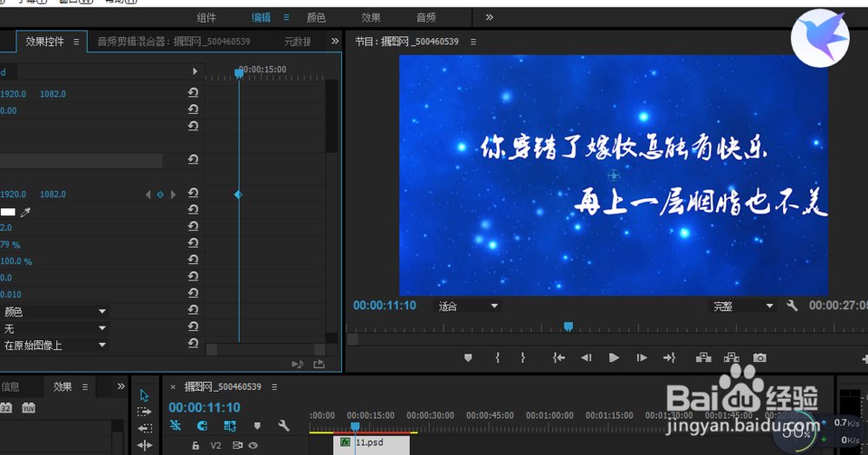This screenshot has width=868, height=455.
Task: Switch to top 效果 workspace
Action: [371, 17]
